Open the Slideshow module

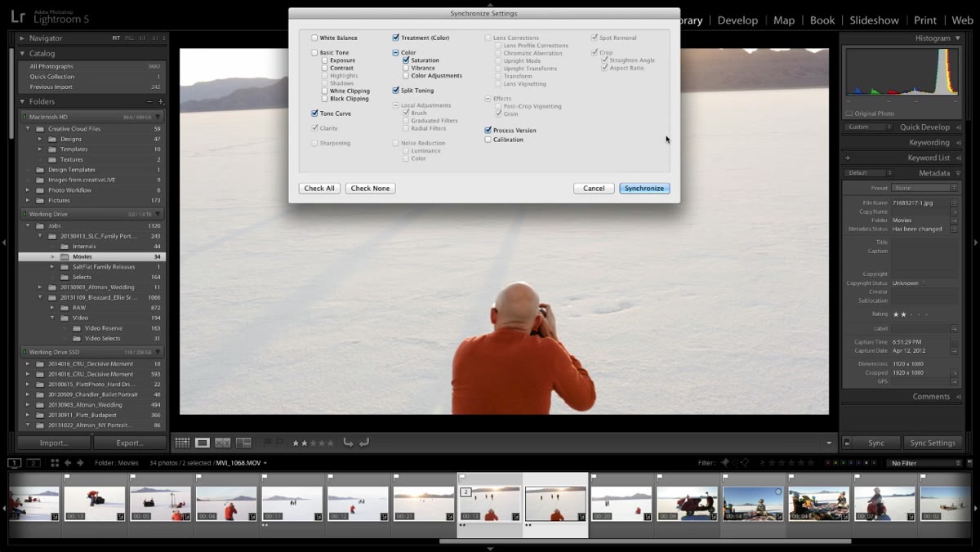[x=874, y=20]
